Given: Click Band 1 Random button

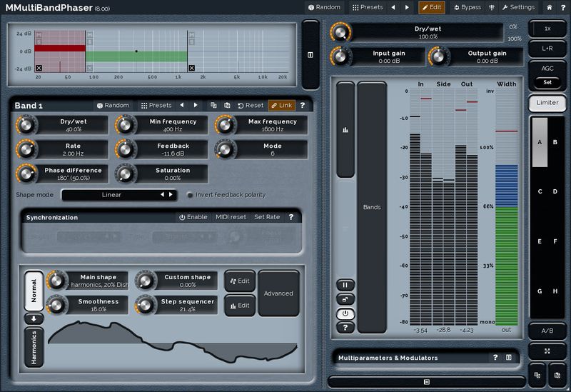Looking at the screenshot, I should tap(113, 105).
